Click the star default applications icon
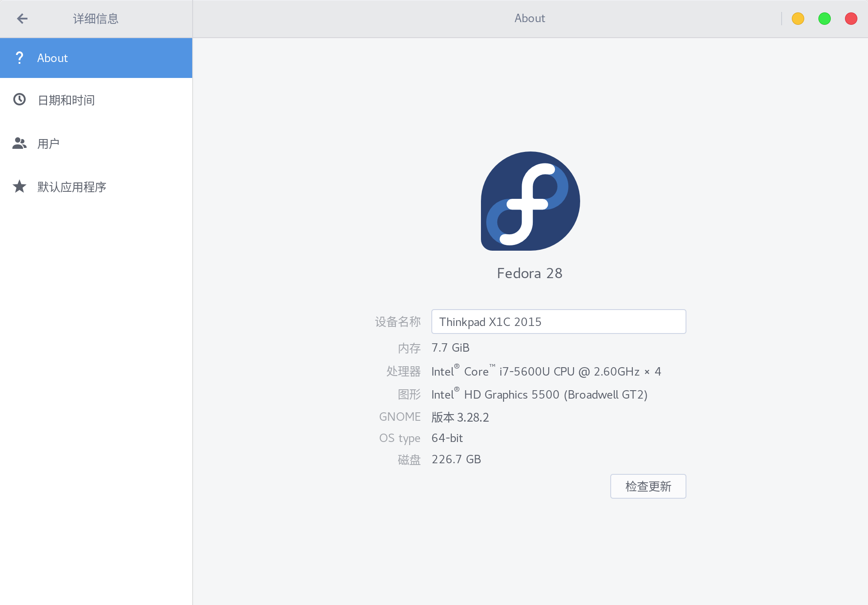 [19, 186]
